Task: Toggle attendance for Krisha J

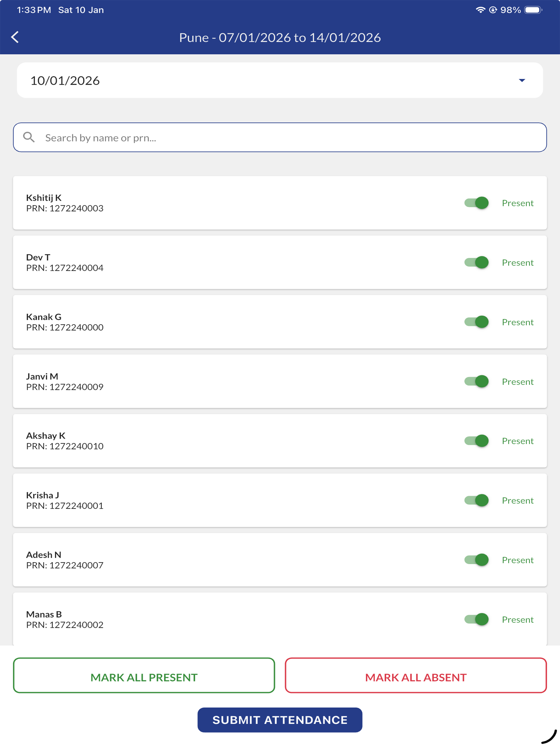Action: coord(476,500)
